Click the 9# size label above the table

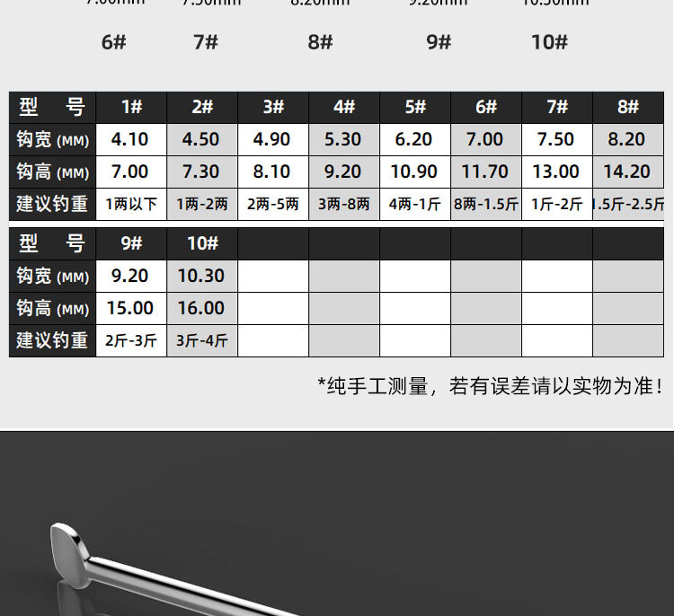[x=439, y=42]
